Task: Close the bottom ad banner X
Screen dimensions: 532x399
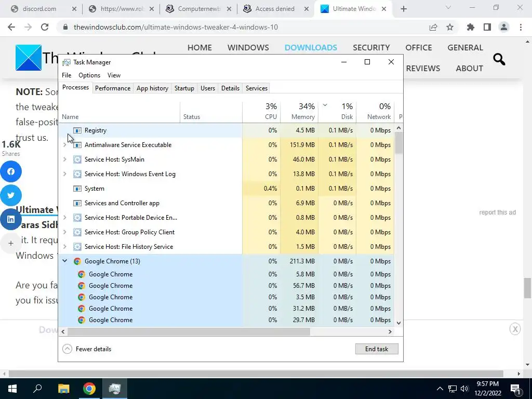Action: point(515,329)
